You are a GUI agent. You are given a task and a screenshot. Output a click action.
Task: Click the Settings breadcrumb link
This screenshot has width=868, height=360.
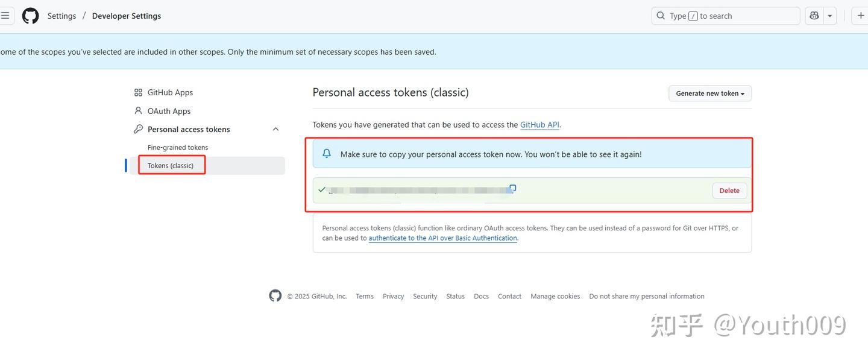pyautogui.click(x=61, y=16)
